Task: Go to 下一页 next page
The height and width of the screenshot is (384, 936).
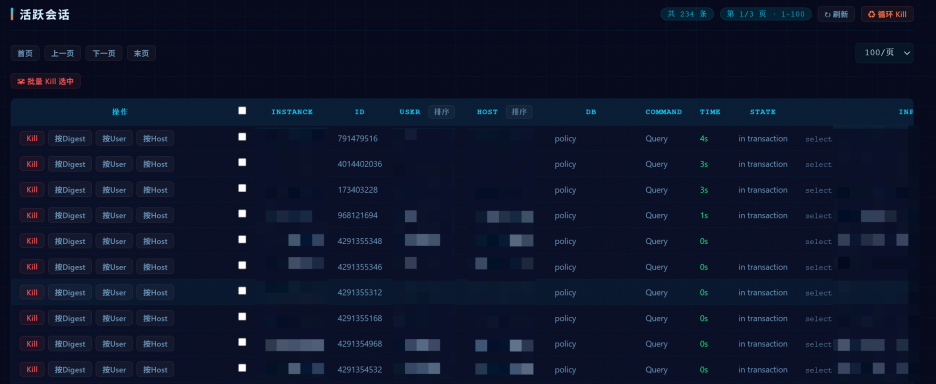Action: pos(104,53)
